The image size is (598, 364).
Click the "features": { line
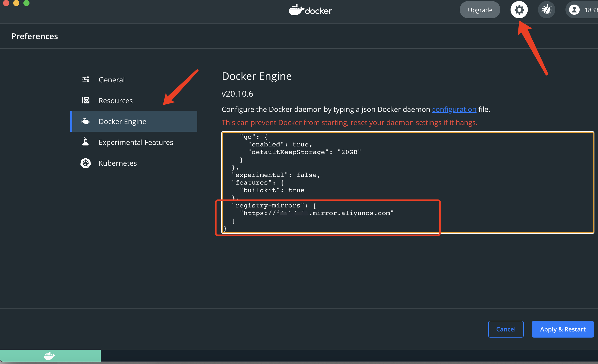258,183
